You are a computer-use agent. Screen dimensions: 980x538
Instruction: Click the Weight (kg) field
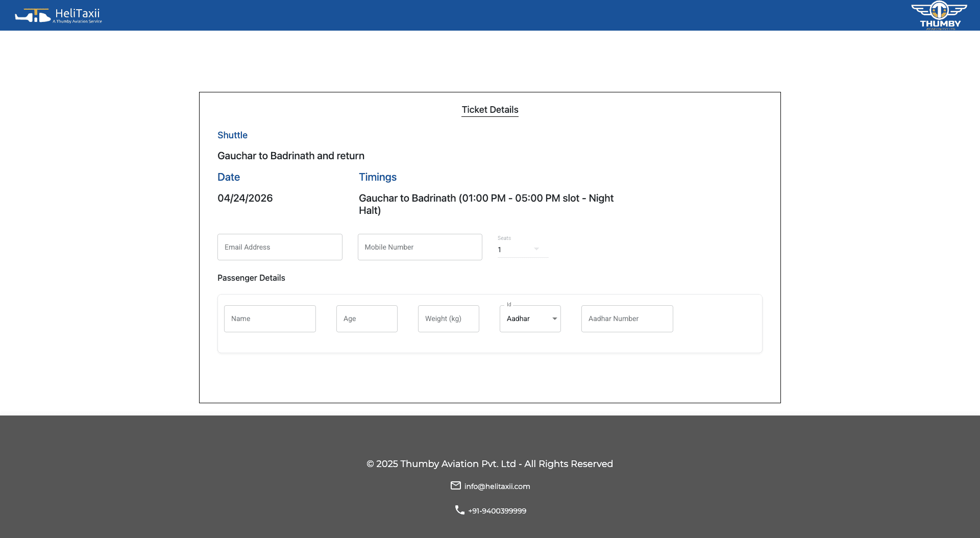(448, 319)
